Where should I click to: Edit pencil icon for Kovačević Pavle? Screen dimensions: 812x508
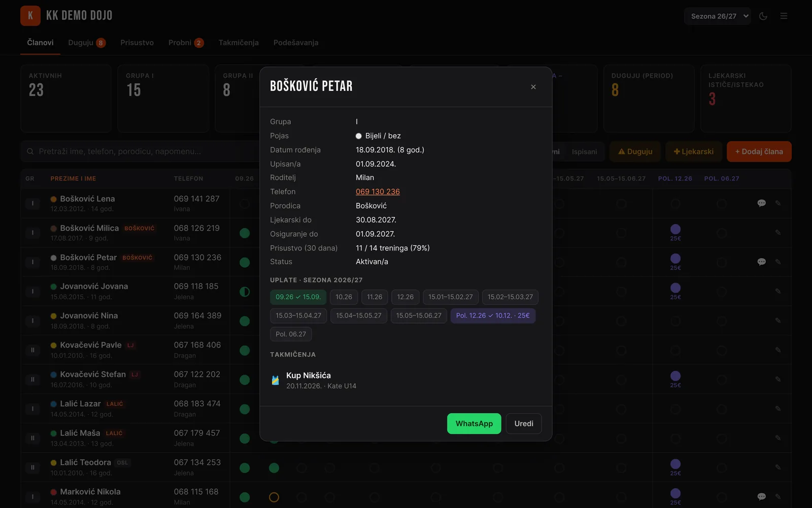[x=778, y=350]
